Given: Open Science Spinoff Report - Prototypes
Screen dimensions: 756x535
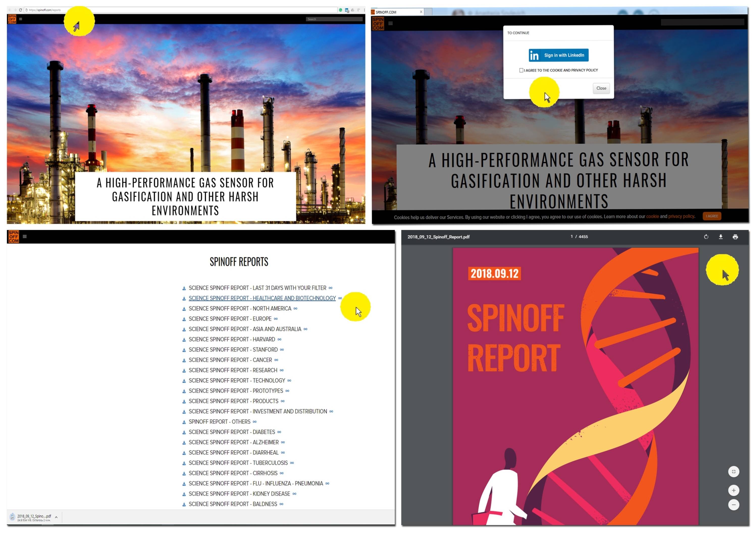Looking at the screenshot, I should [236, 391].
